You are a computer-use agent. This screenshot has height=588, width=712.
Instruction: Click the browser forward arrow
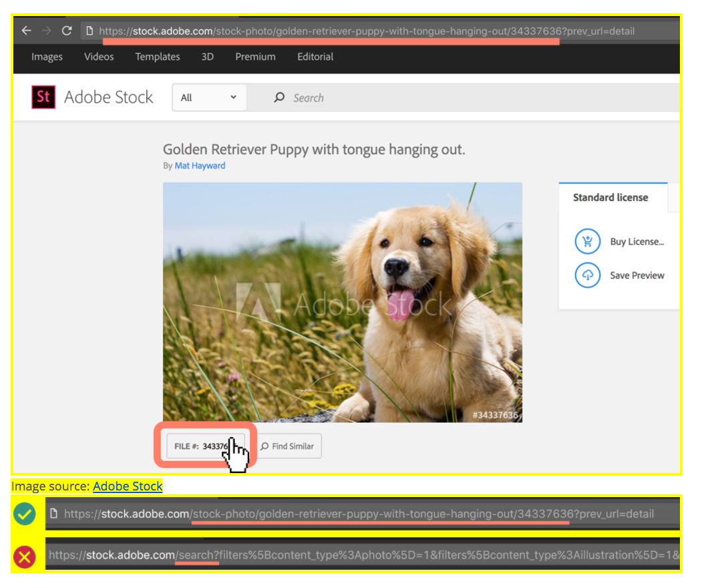[x=47, y=31]
